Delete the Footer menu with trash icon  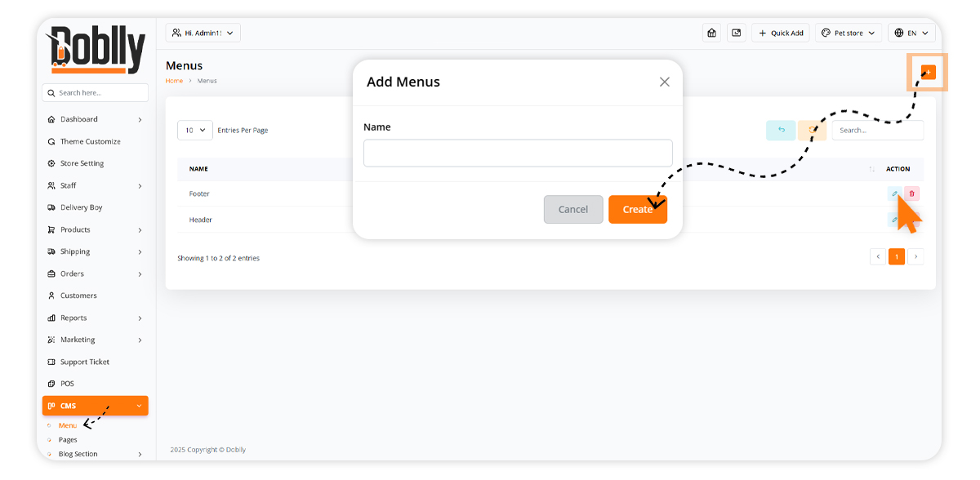click(912, 193)
